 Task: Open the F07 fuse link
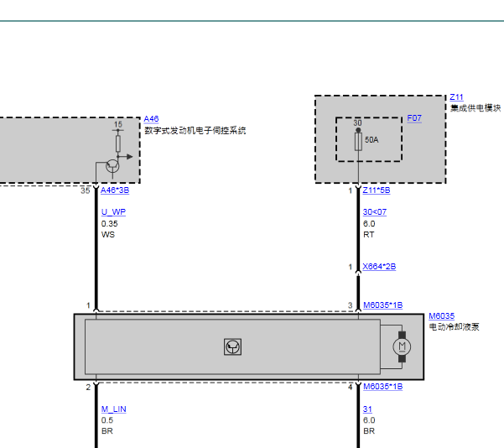pyautogui.click(x=414, y=118)
